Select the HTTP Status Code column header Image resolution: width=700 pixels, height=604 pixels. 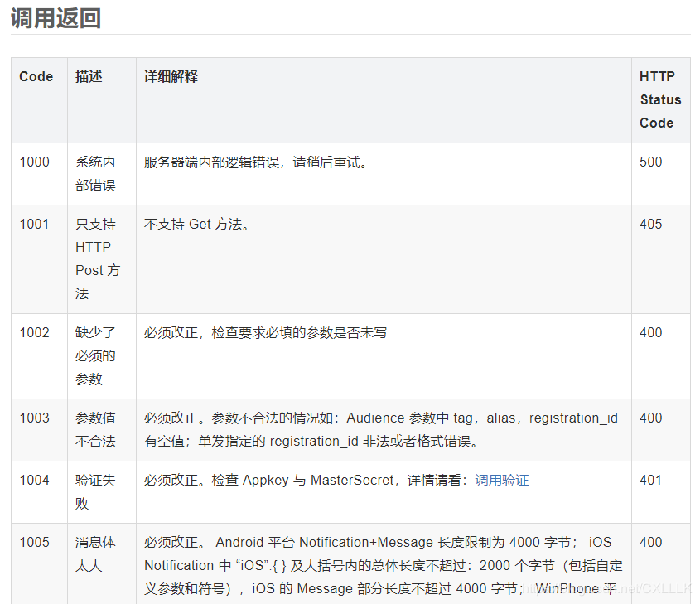point(660,99)
